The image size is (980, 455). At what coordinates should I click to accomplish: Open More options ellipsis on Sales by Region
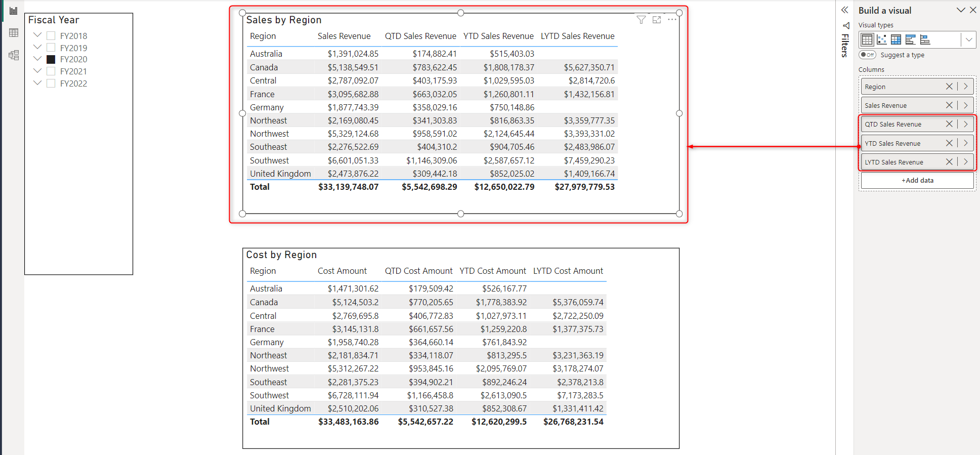point(672,20)
